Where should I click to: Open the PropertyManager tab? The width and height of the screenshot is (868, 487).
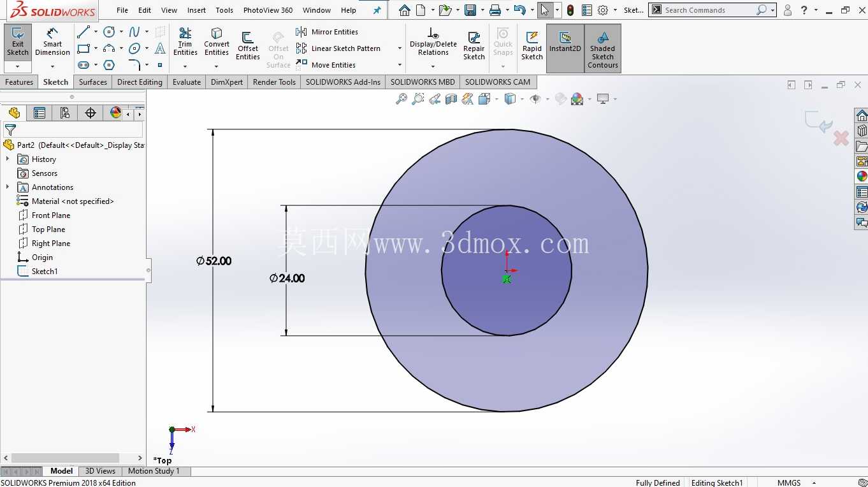(x=40, y=113)
